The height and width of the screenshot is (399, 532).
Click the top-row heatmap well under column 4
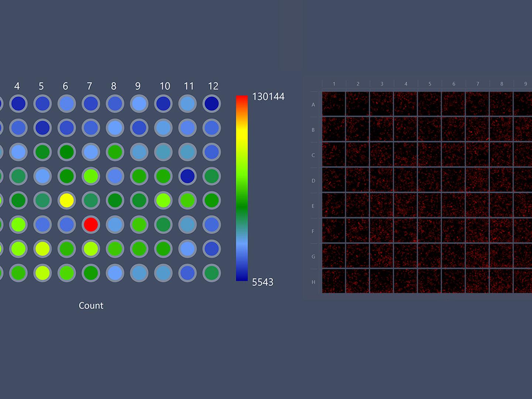(18, 104)
